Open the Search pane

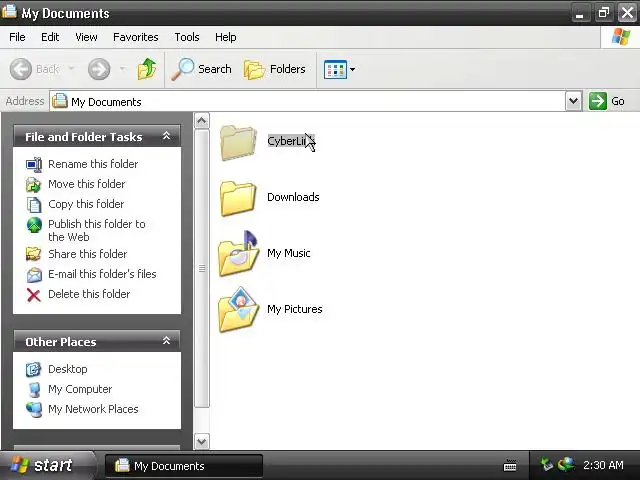pos(202,69)
